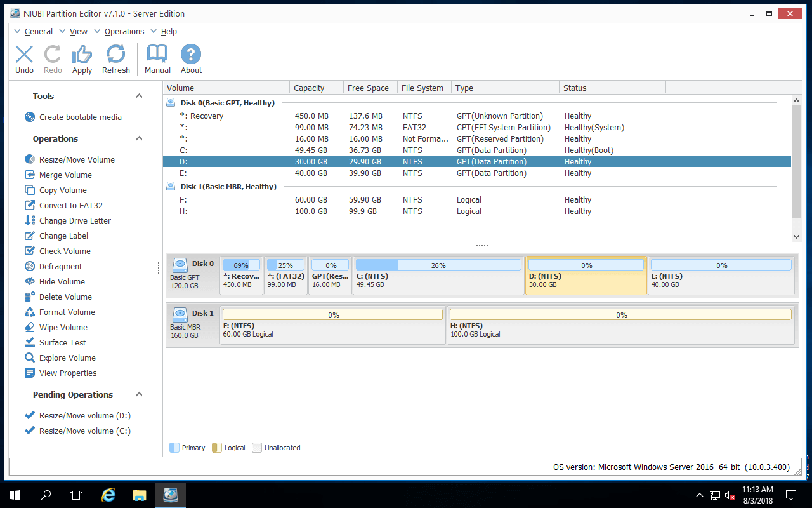Click volume list scrollbar down arrow

click(797, 237)
